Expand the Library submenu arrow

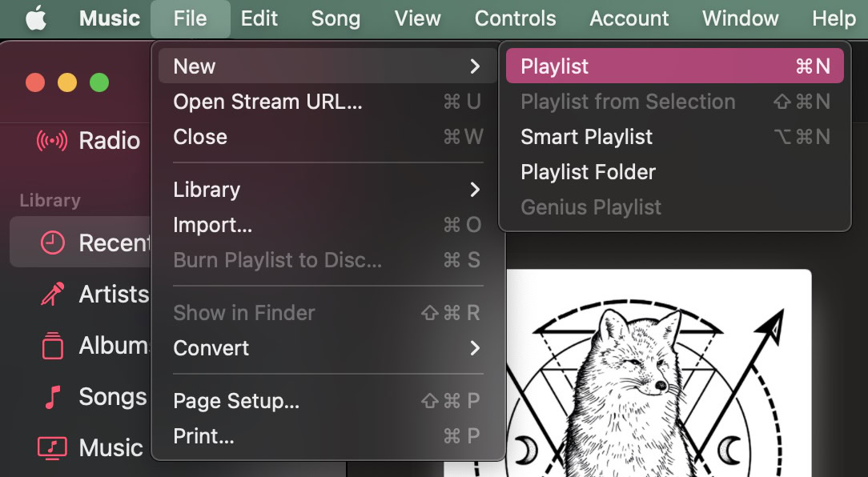[475, 190]
